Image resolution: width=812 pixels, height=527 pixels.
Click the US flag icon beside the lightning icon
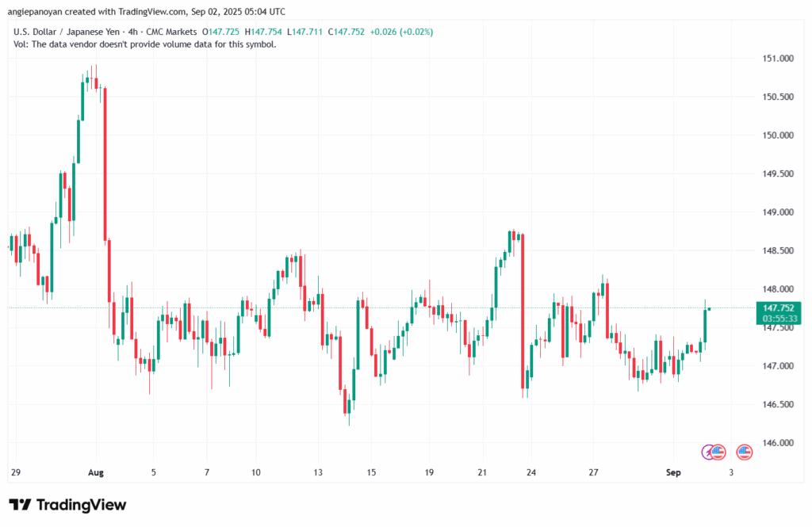point(718,452)
